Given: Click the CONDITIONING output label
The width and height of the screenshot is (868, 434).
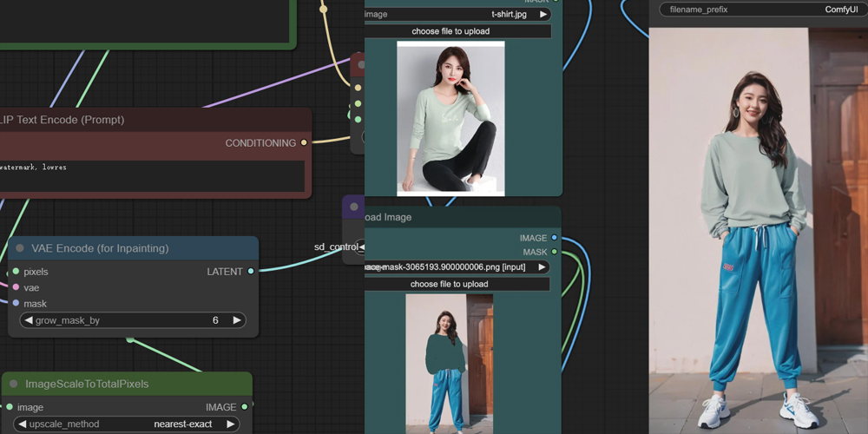Looking at the screenshot, I should click(260, 143).
